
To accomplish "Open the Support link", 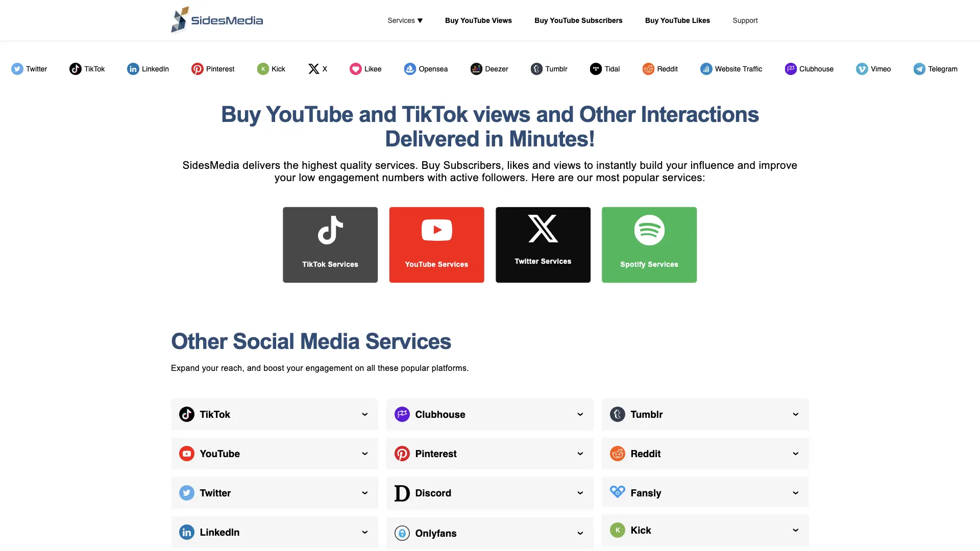I will pos(745,20).
